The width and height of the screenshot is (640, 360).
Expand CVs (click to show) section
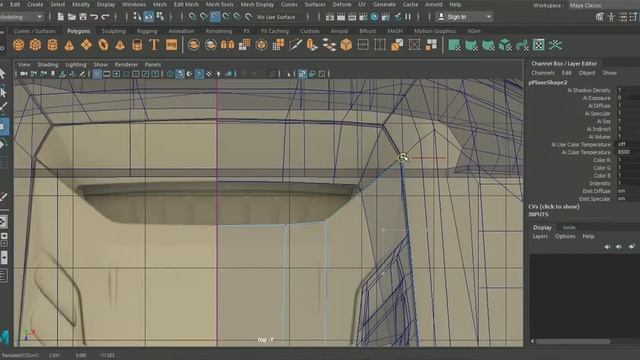(x=553, y=207)
